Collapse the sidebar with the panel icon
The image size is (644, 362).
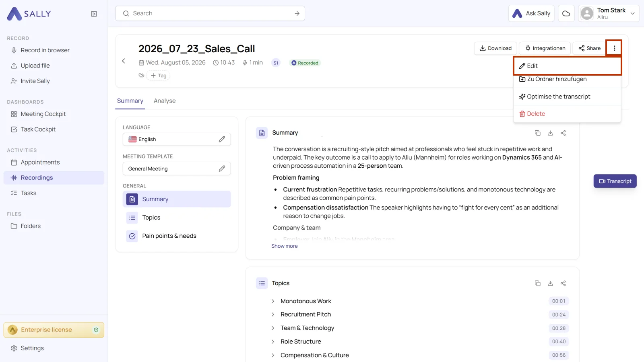pos(94,14)
